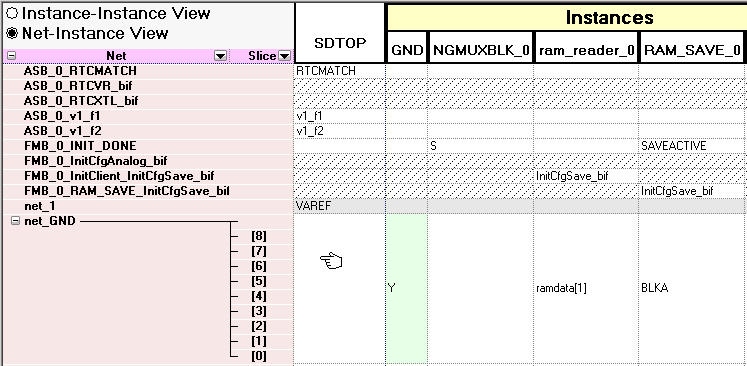747x366 pixels.
Task: Select the FMB_0_InitCfgAnalog_bif net row
Action: coord(148,161)
